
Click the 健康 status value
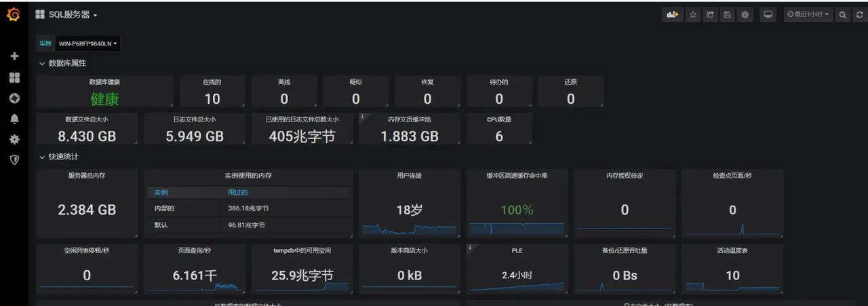tap(104, 99)
